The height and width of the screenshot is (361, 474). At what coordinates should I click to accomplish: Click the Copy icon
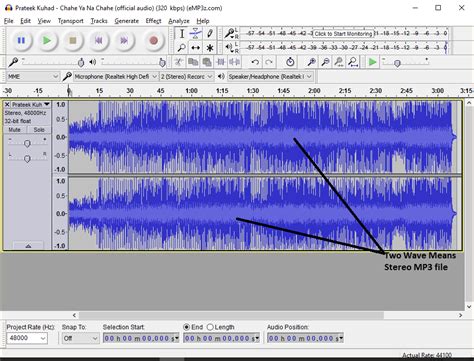click(193, 62)
